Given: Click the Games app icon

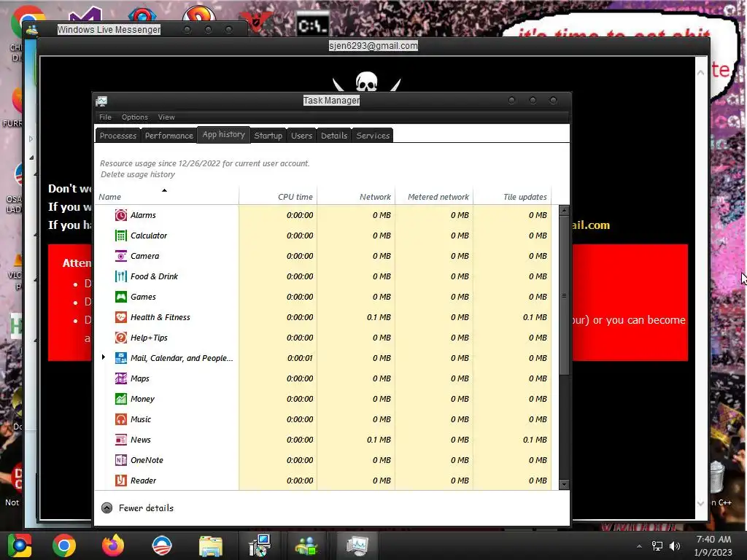Looking at the screenshot, I should tap(121, 297).
